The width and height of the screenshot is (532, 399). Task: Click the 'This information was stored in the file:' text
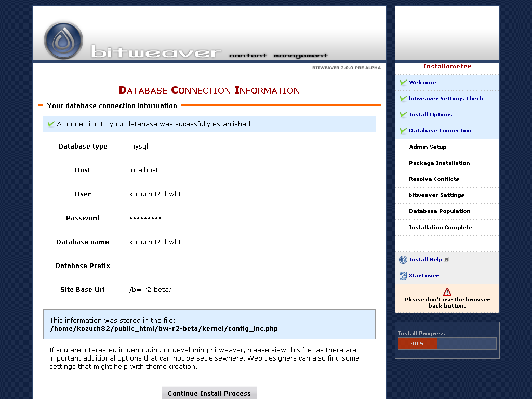(x=112, y=320)
